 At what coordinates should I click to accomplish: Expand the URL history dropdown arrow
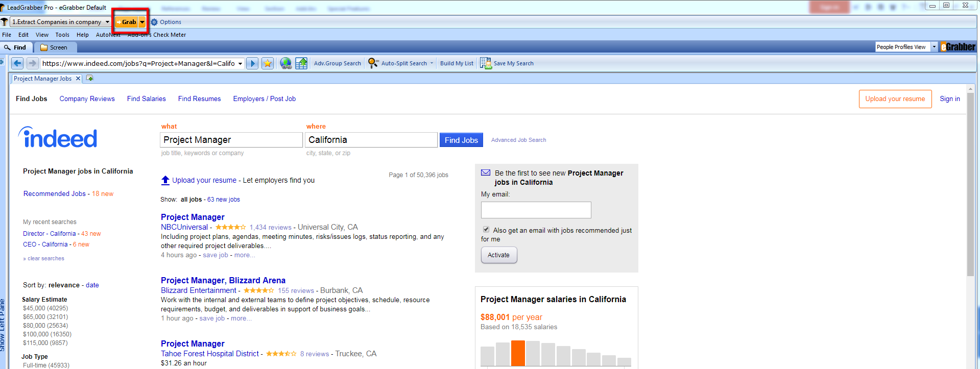pos(240,63)
